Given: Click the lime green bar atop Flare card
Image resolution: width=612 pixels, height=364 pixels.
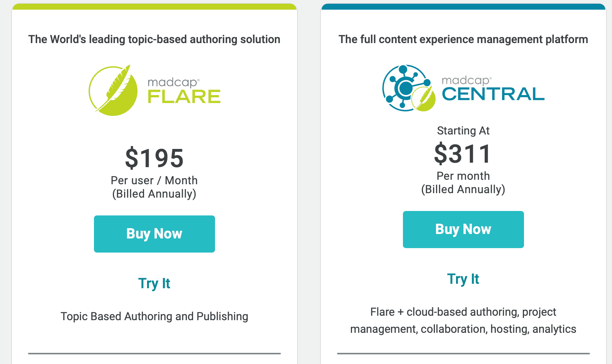Looking at the screenshot, I should pos(154,7).
